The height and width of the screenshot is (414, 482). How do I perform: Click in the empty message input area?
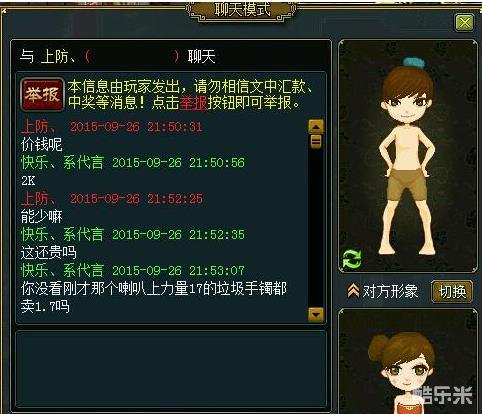pos(171,369)
